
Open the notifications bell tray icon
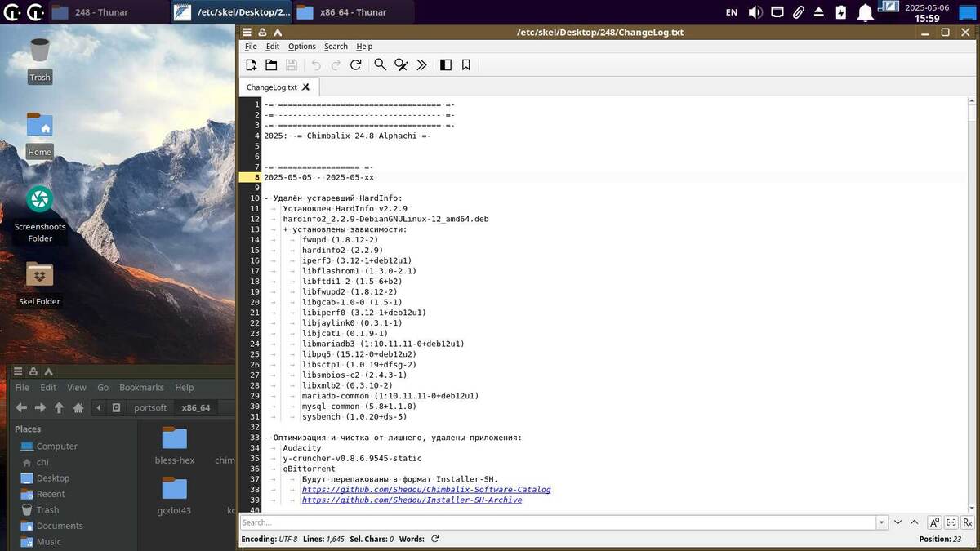click(865, 12)
